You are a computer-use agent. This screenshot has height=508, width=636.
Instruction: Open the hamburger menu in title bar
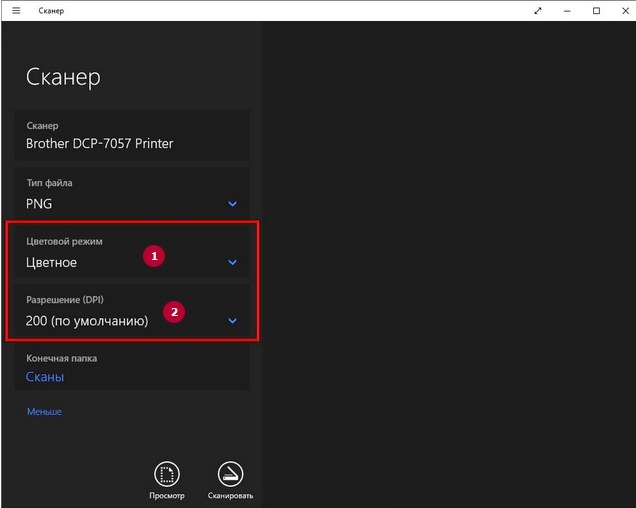click(16, 10)
